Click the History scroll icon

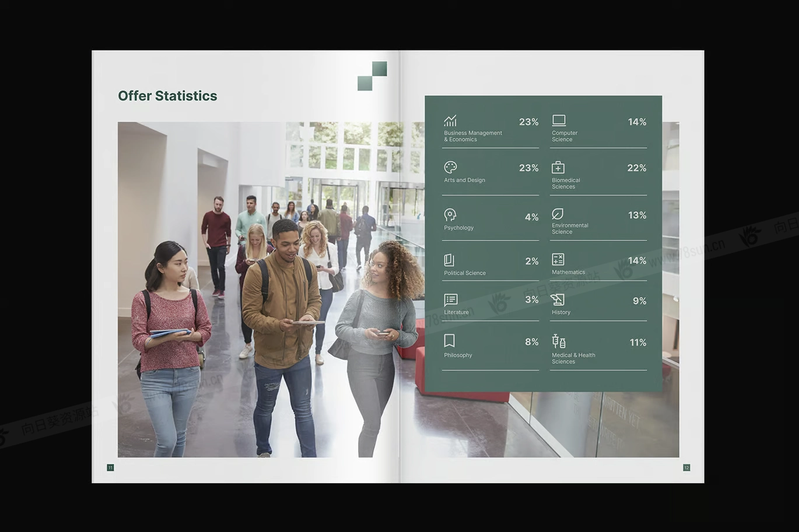coord(558,300)
